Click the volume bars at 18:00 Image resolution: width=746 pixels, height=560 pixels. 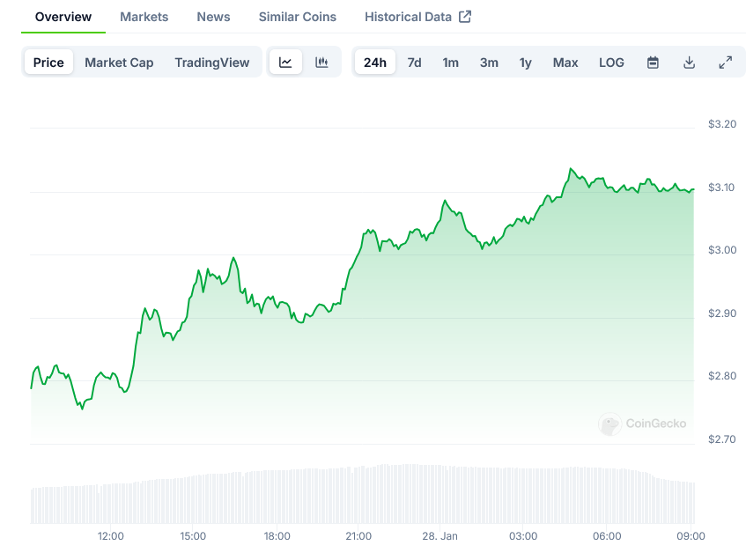click(x=277, y=497)
